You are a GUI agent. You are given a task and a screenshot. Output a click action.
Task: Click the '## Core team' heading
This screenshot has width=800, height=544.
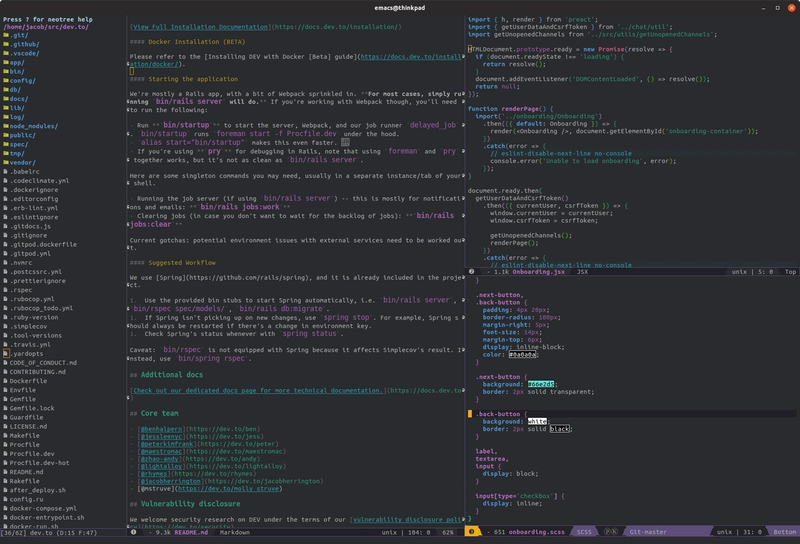(x=154, y=413)
